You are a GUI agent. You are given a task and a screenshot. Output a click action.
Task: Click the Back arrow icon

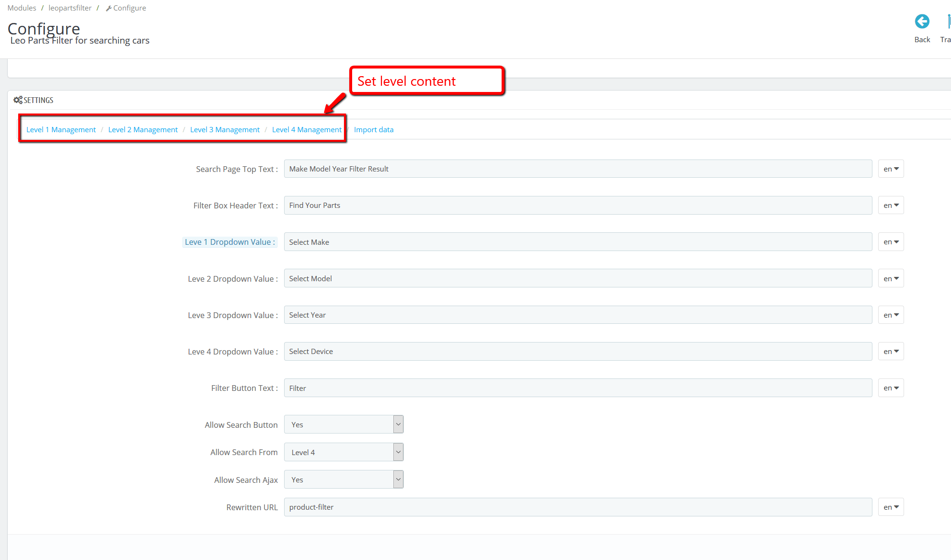pyautogui.click(x=922, y=22)
